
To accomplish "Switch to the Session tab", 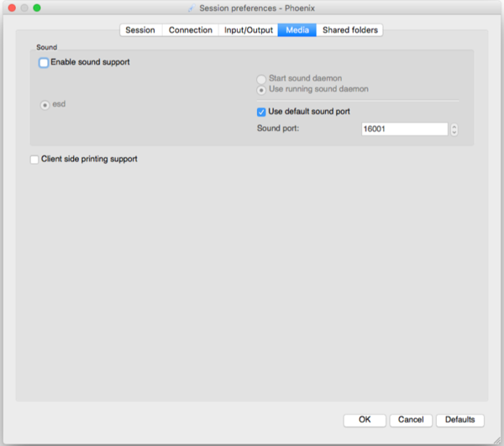I will pyautogui.click(x=140, y=30).
